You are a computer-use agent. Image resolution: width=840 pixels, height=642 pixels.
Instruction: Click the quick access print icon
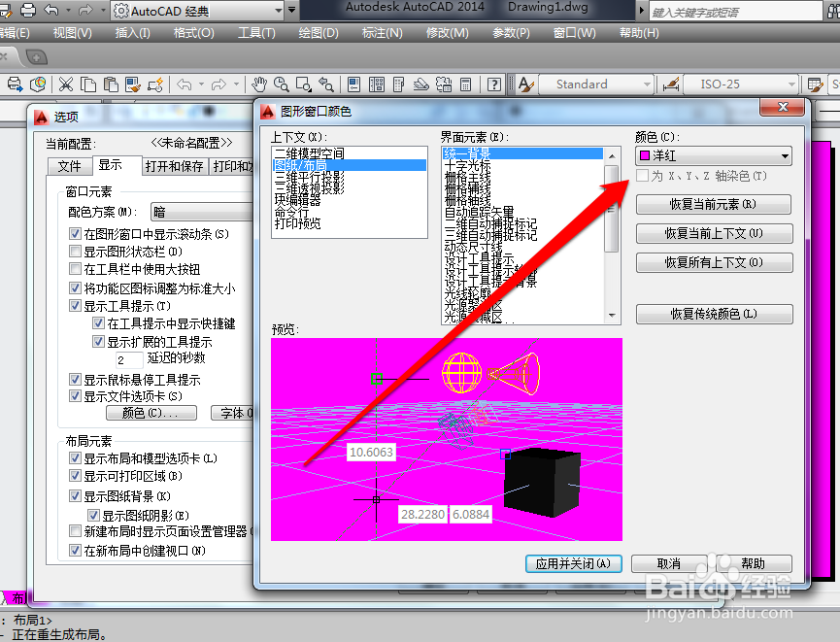click(27, 10)
